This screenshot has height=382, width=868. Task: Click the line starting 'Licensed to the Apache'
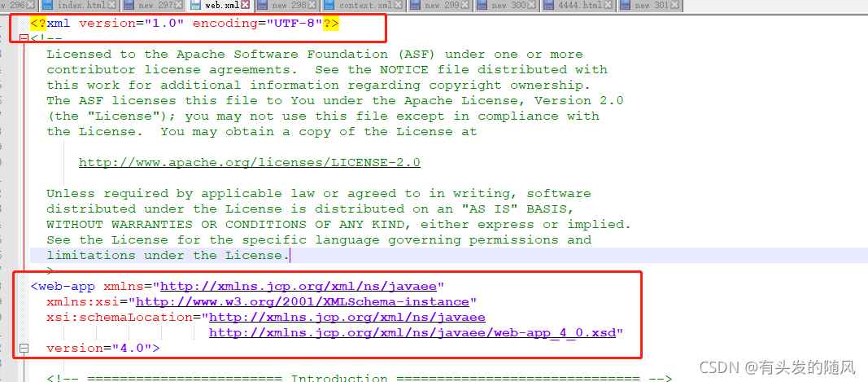click(x=315, y=55)
